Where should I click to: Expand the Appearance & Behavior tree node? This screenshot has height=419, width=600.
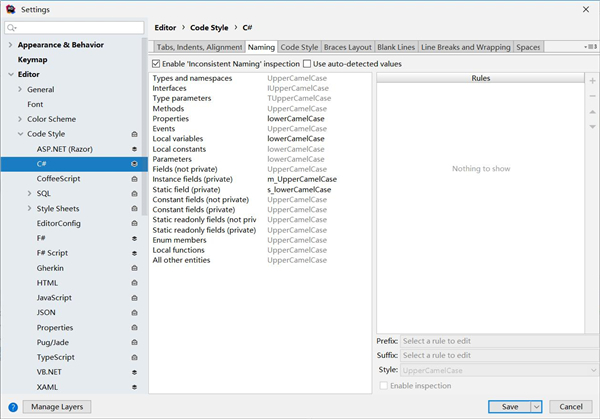coord(10,45)
